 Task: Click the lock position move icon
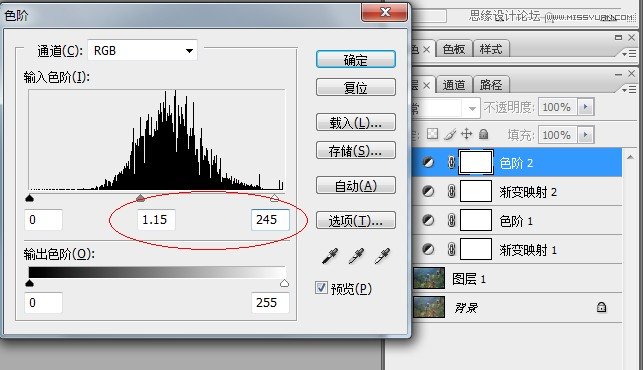click(x=466, y=134)
